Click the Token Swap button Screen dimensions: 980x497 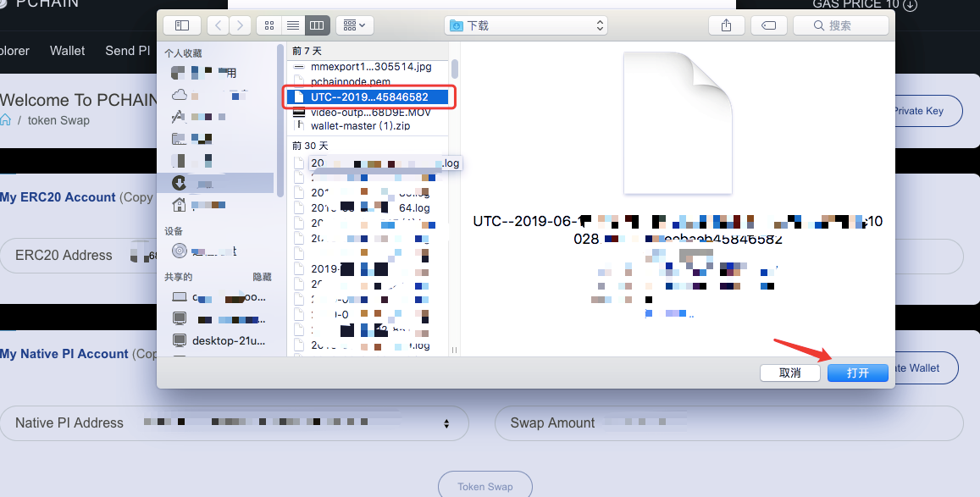[x=485, y=486]
